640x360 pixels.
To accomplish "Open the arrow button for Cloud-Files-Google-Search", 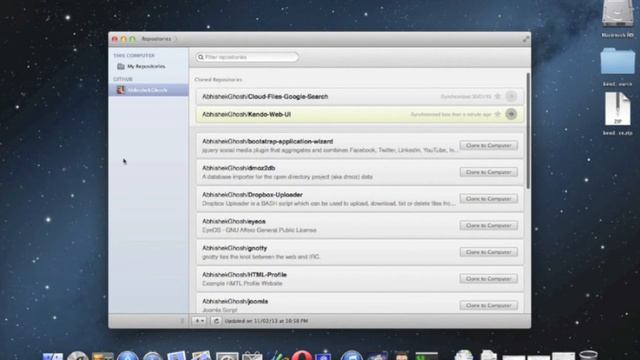I will 511,96.
